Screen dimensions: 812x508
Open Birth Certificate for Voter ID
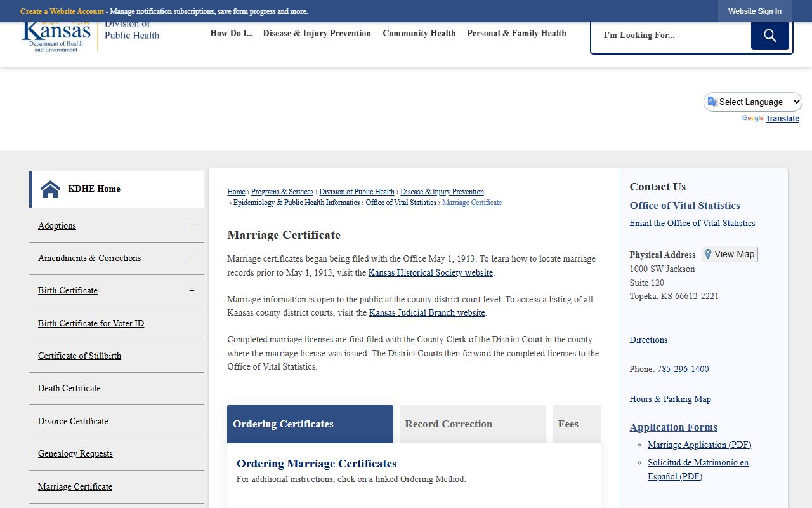[x=91, y=323]
